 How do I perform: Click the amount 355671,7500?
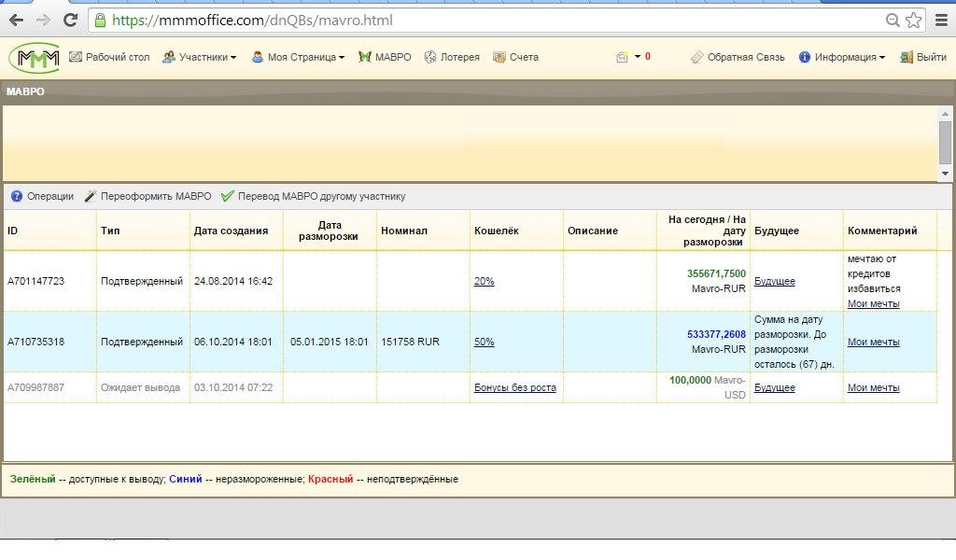(x=716, y=273)
